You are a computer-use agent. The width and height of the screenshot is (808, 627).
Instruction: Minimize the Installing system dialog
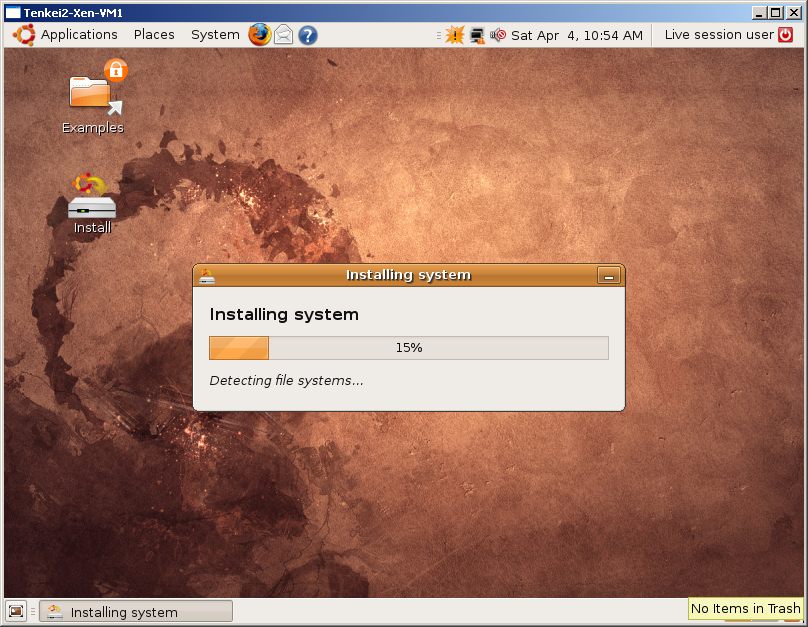point(608,276)
